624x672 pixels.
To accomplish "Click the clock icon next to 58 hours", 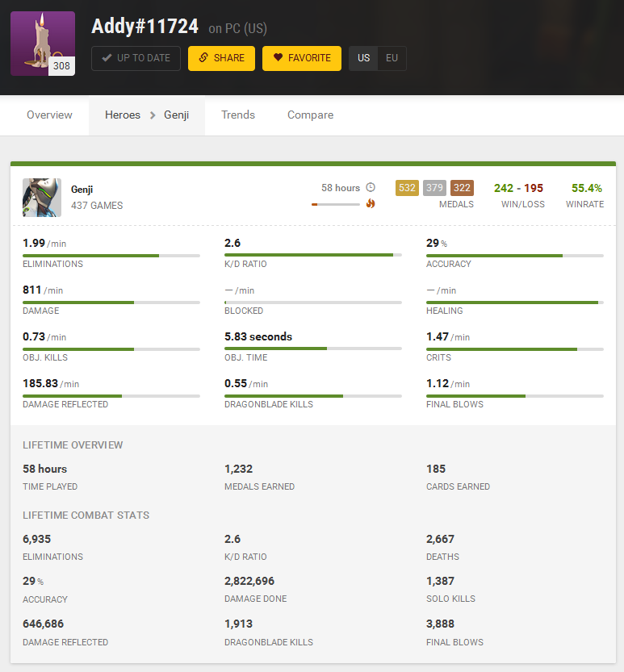I will (x=371, y=187).
